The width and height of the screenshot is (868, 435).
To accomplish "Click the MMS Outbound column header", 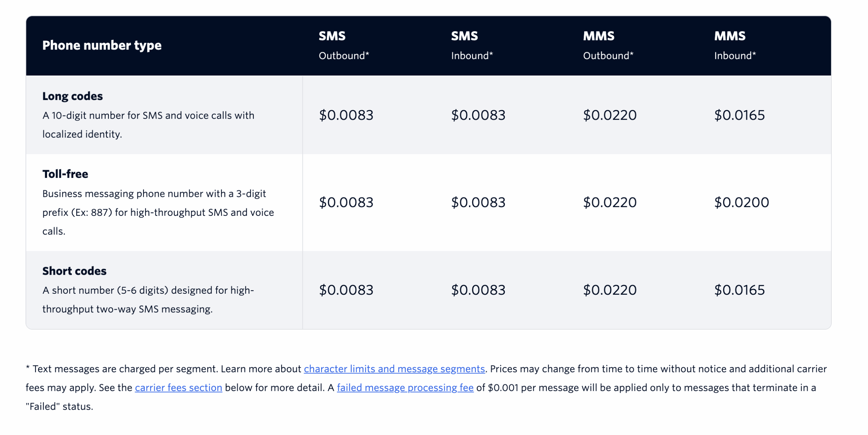I will [608, 45].
